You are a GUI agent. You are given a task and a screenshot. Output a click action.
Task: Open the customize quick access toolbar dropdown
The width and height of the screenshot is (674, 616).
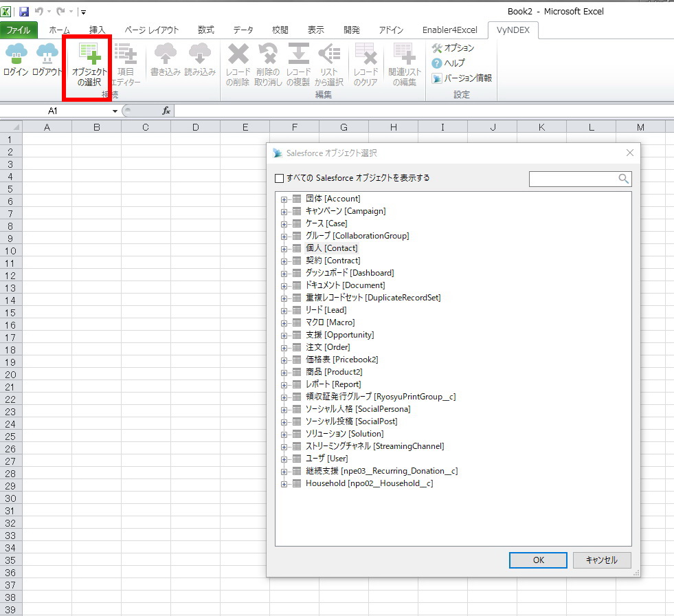click(83, 12)
